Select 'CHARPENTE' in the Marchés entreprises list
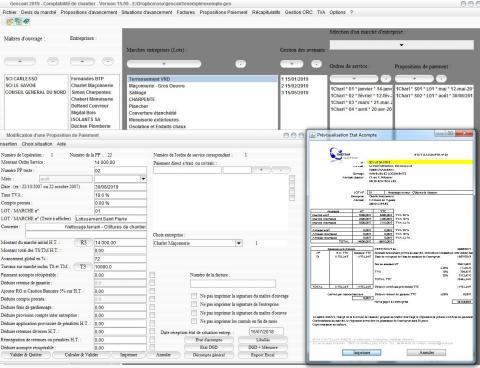The width and height of the screenshot is (480, 368). coord(142,99)
